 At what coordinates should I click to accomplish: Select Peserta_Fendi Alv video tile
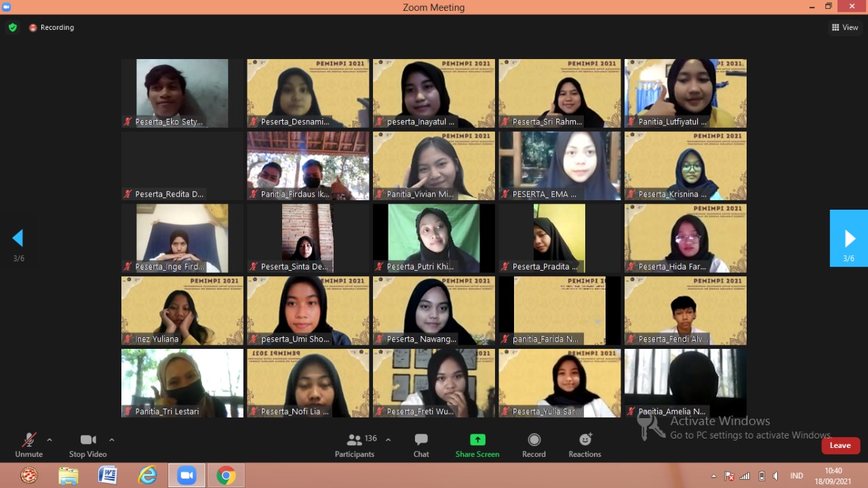[x=686, y=310]
